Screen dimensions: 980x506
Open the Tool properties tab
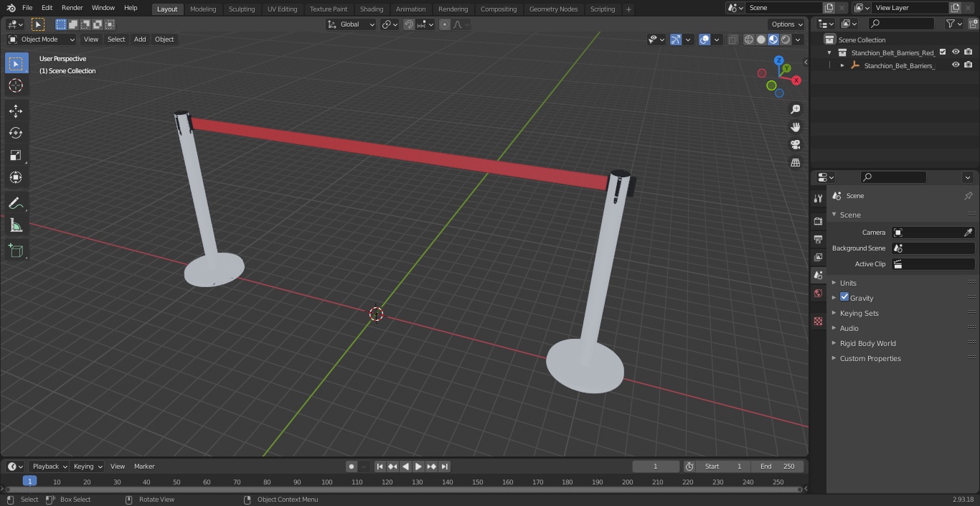pyautogui.click(x=818, y=199)
